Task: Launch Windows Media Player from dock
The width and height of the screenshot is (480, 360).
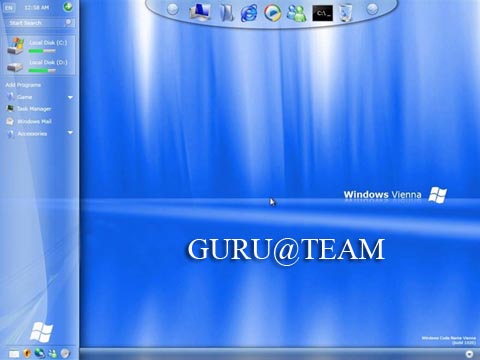Action: tap(272, 13)
